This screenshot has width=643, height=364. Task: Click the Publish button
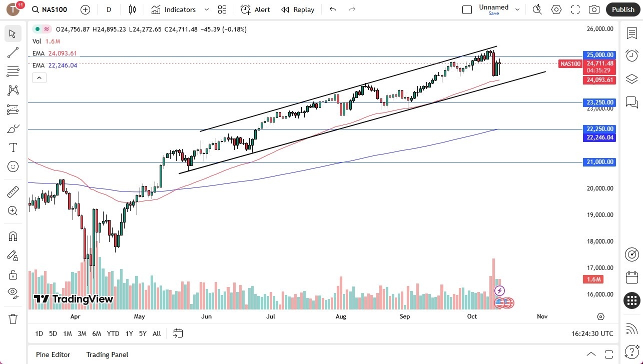tap(622, 9)
